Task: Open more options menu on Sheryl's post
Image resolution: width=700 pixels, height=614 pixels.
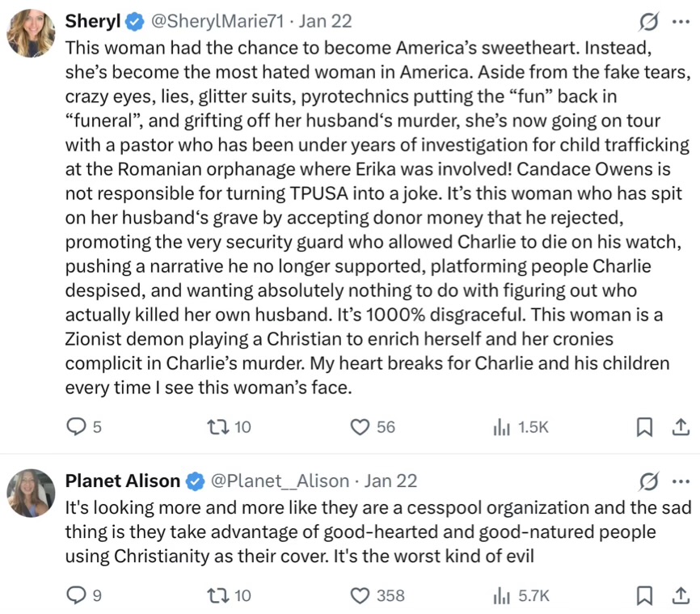Action: 681,21
